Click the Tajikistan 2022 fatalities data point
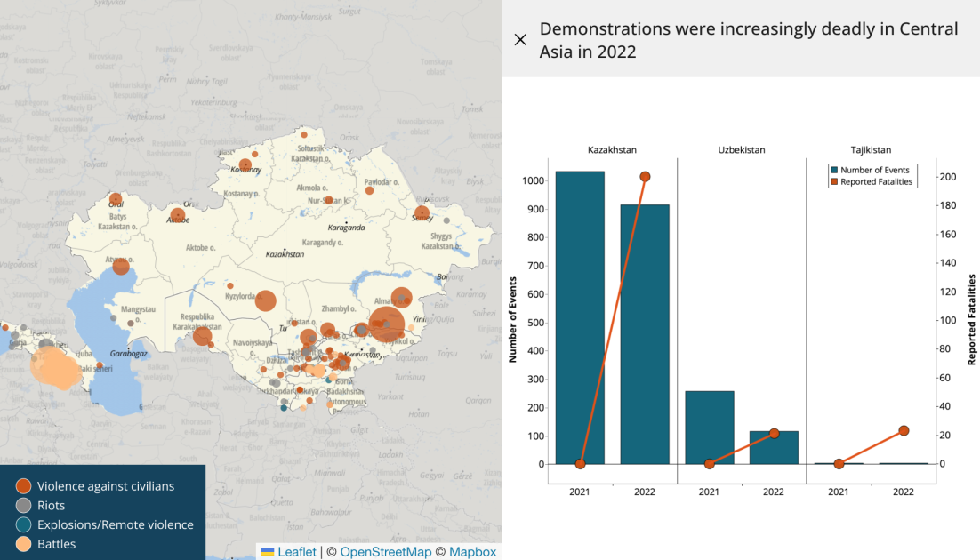This screenshot has height=560, width=980. tap(904, 431)
